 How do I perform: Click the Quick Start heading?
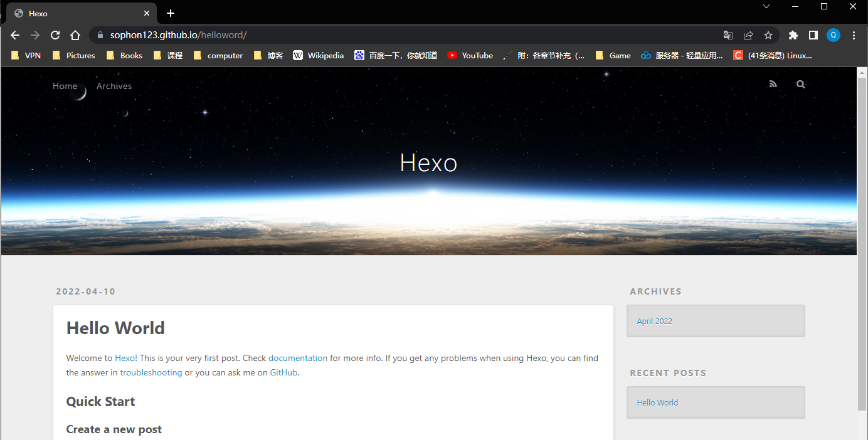[101, 402]
